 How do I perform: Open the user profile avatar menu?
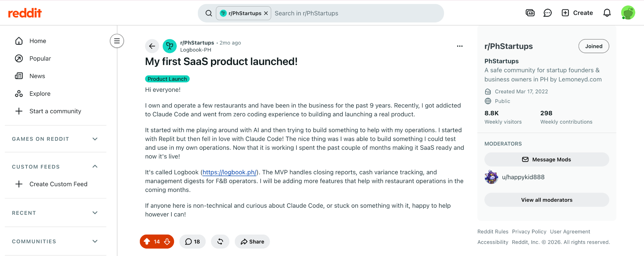pos(628,13)
